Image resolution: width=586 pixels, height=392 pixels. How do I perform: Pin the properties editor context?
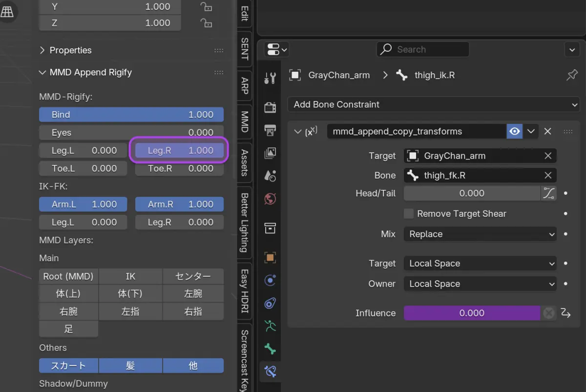pos(572,75)
